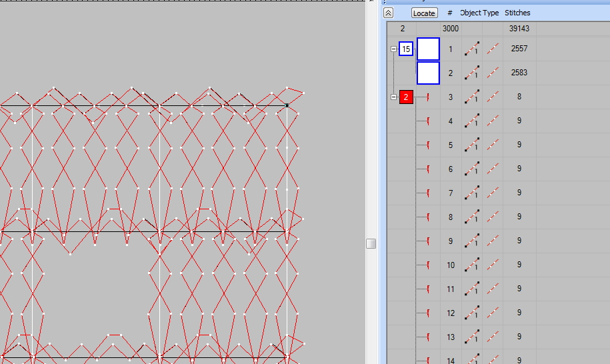The width and height of the screenshot is (610, 364).
Task: Click the stitch type icon in row 1
Action: 493,49
